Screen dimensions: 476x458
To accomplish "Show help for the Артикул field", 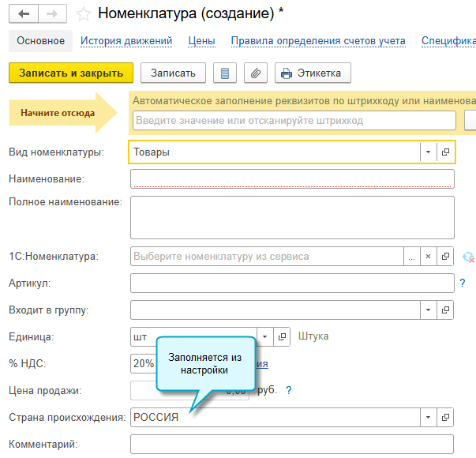I will [x=463, y=283].
